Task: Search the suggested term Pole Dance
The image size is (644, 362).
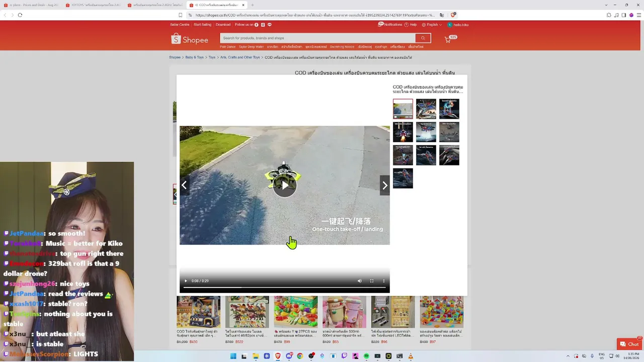Action: tap(227, 47)
